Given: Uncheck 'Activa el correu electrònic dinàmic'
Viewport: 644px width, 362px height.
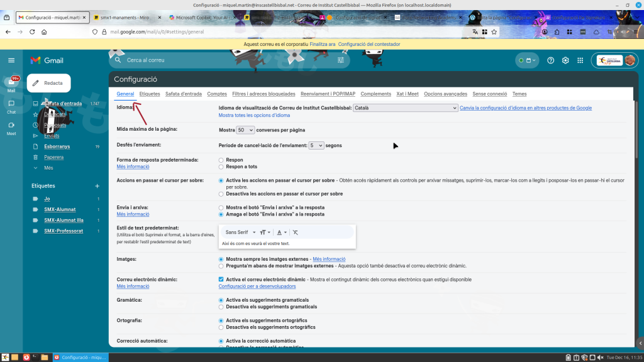Looking at the screenshot, I should [x=221, y=279].
